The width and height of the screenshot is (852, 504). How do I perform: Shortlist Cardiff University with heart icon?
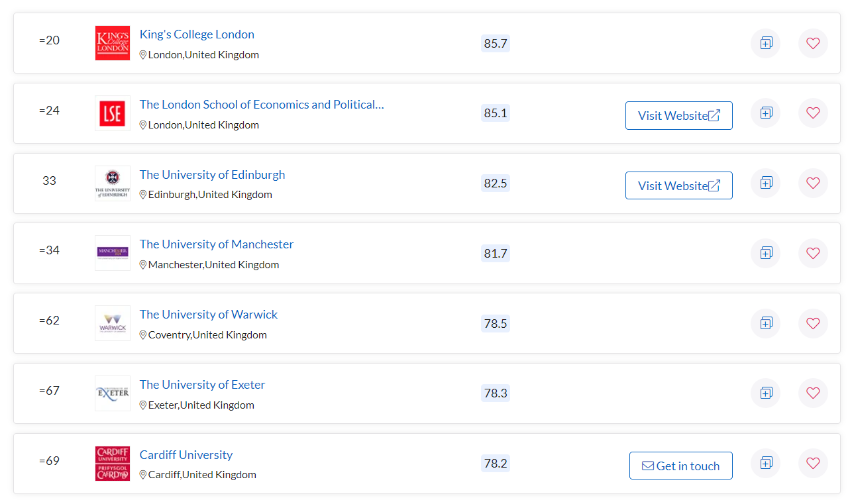pos(813,463)
